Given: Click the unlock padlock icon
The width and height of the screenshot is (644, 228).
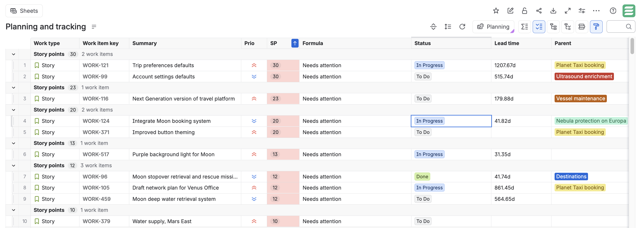Looking at the screenshot, I should [x=524, y=11].
